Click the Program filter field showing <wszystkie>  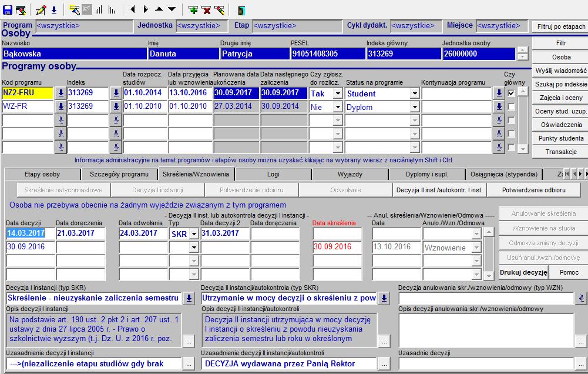(85, 25)
